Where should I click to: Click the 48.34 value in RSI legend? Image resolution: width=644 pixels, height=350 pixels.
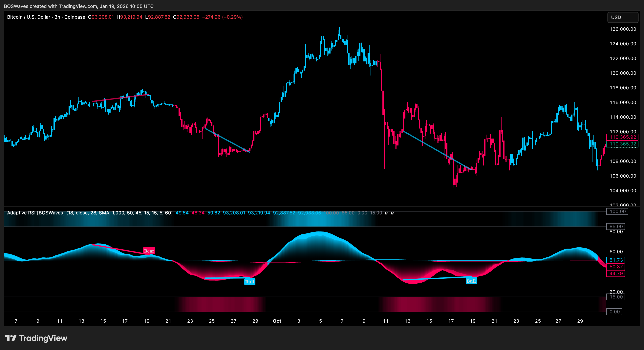[198, 213]
